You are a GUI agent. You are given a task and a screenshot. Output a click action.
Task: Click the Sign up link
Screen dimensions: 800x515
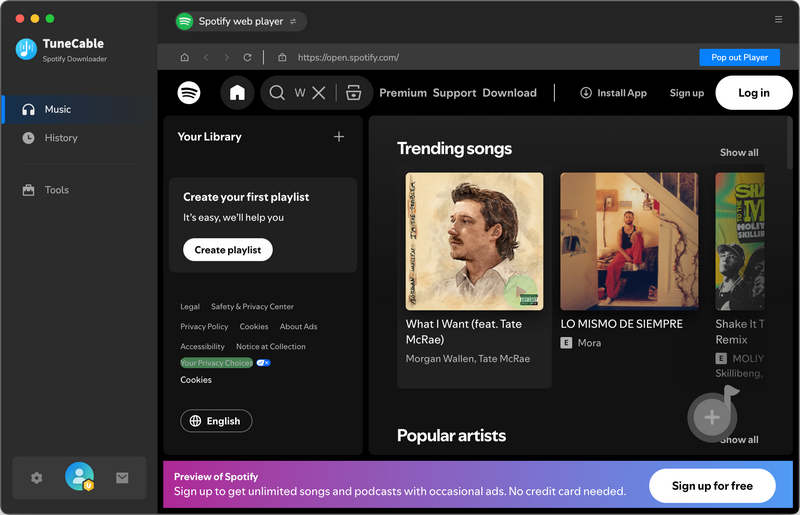coord(687,93)
